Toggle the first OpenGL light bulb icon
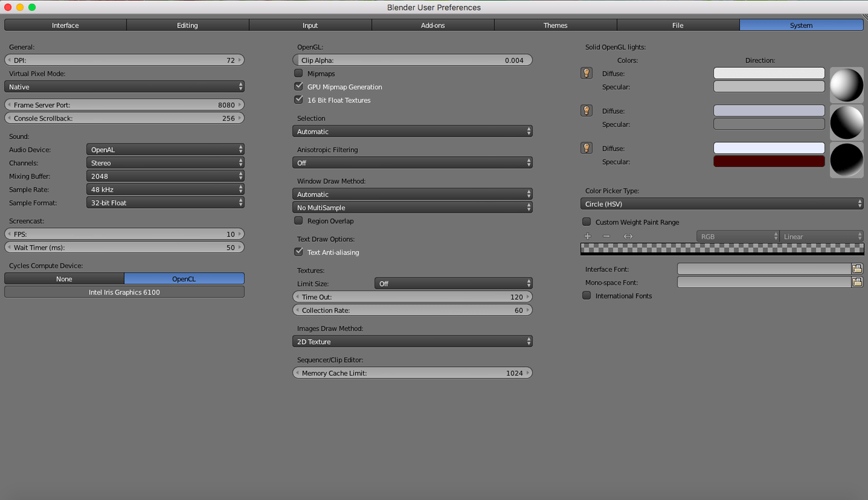Screen dimensions: 868x500 point(586,73)
